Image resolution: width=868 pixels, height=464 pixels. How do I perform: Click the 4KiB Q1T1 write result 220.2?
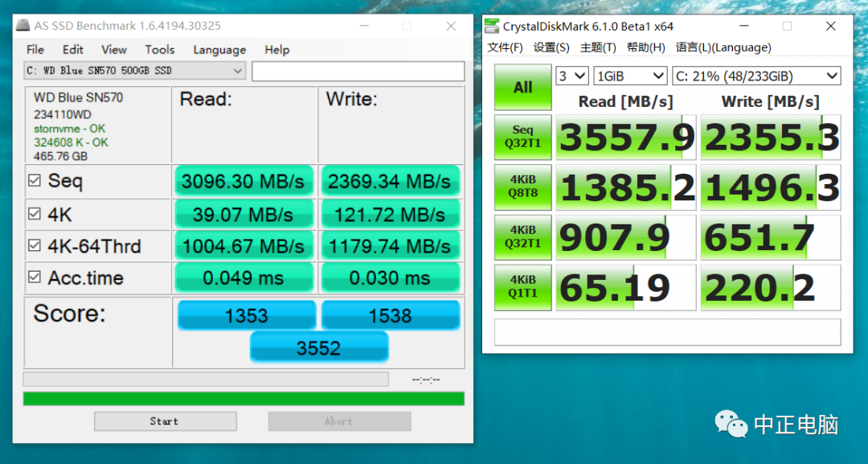pyautogui.click(x=771, y=287)
